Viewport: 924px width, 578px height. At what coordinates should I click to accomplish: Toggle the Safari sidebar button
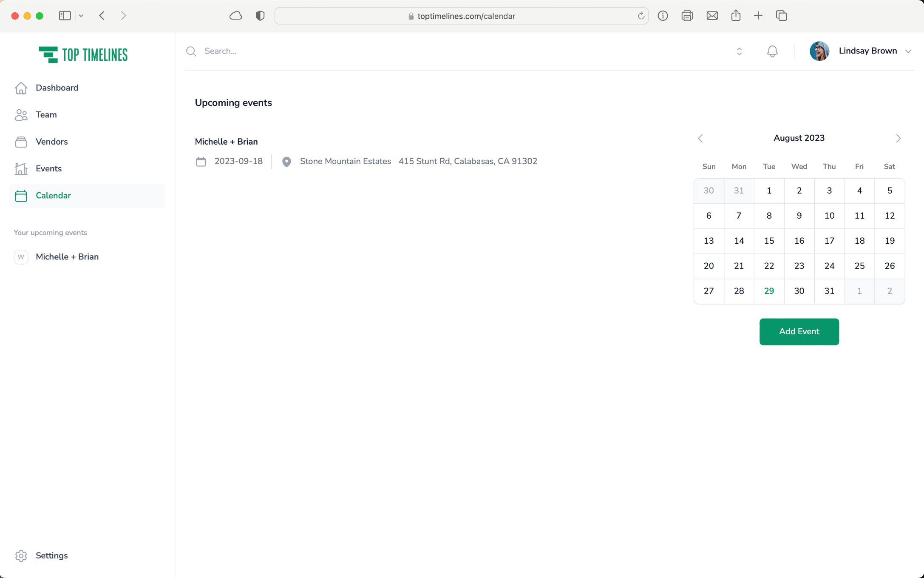[x=65, y=16]
